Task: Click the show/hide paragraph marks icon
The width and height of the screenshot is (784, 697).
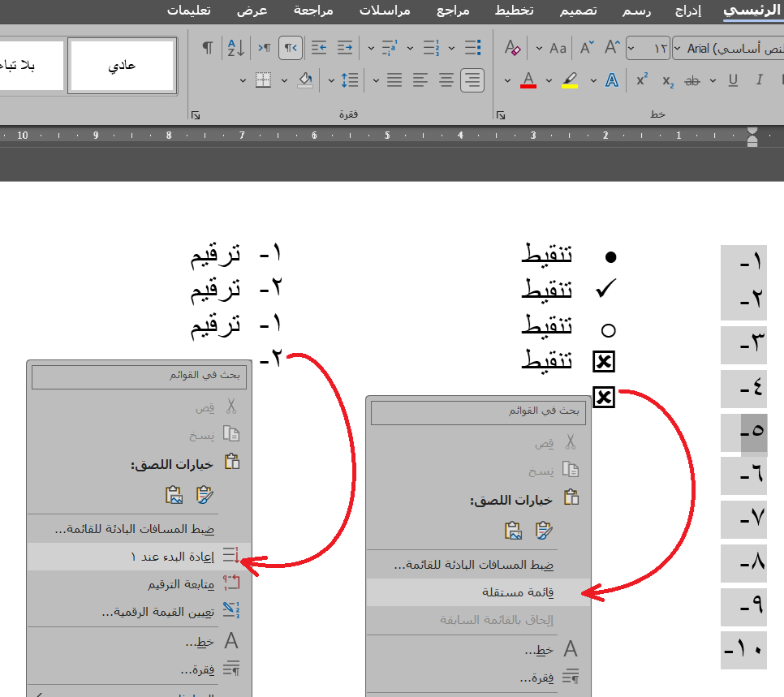Action: point(208,48)
